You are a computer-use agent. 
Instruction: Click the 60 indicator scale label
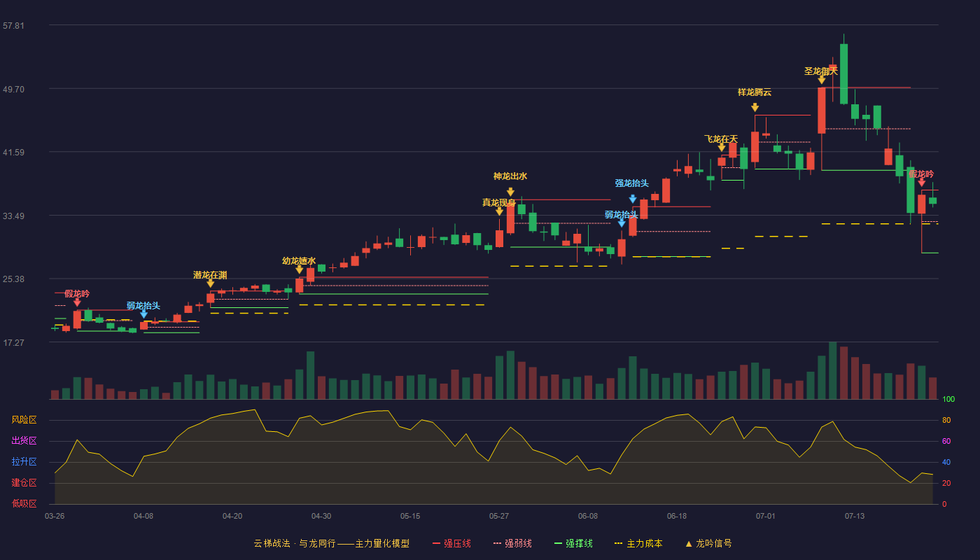pos(946,441)
